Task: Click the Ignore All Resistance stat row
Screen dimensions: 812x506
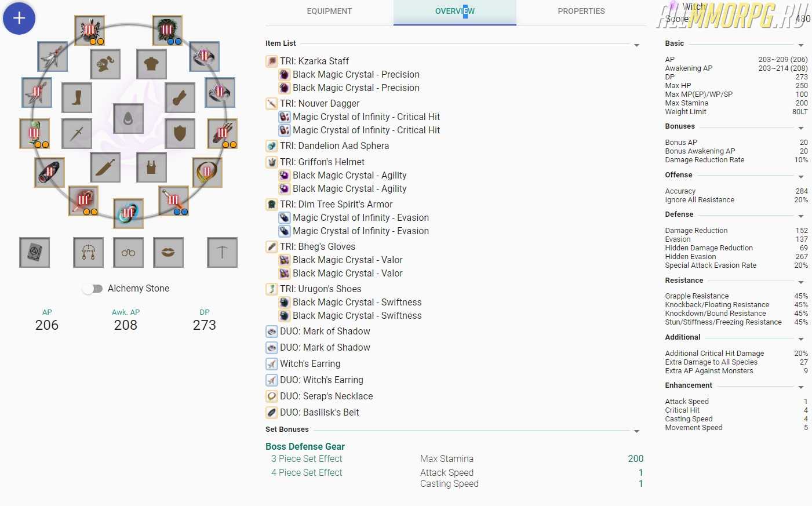Action: pyautogui.click(x=736, y=199)
